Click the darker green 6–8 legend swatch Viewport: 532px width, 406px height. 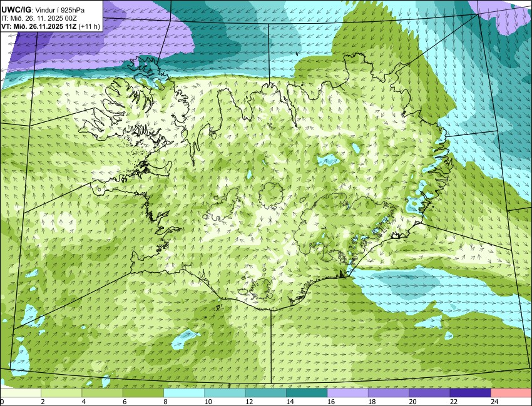pos(143,393)
